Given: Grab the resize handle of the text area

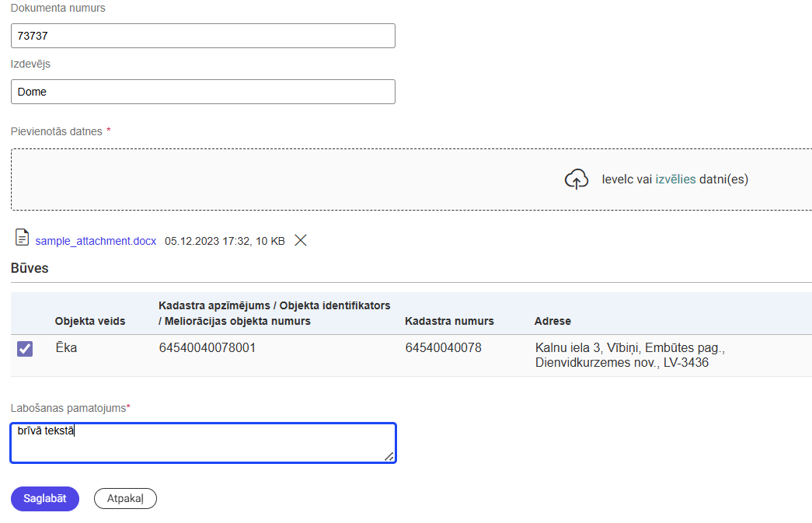Looking at the screenshot, I should point(389,456).
